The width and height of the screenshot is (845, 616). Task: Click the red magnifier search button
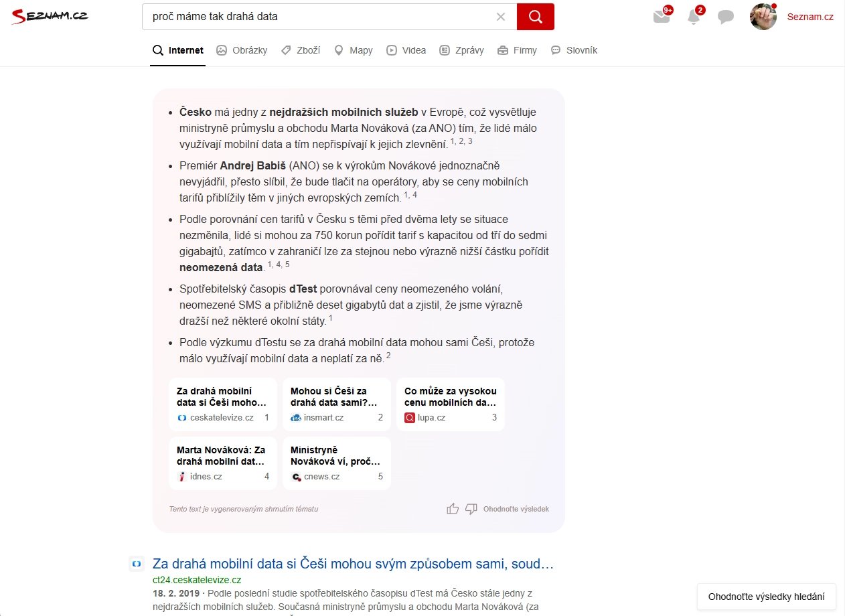pos(535,17)
